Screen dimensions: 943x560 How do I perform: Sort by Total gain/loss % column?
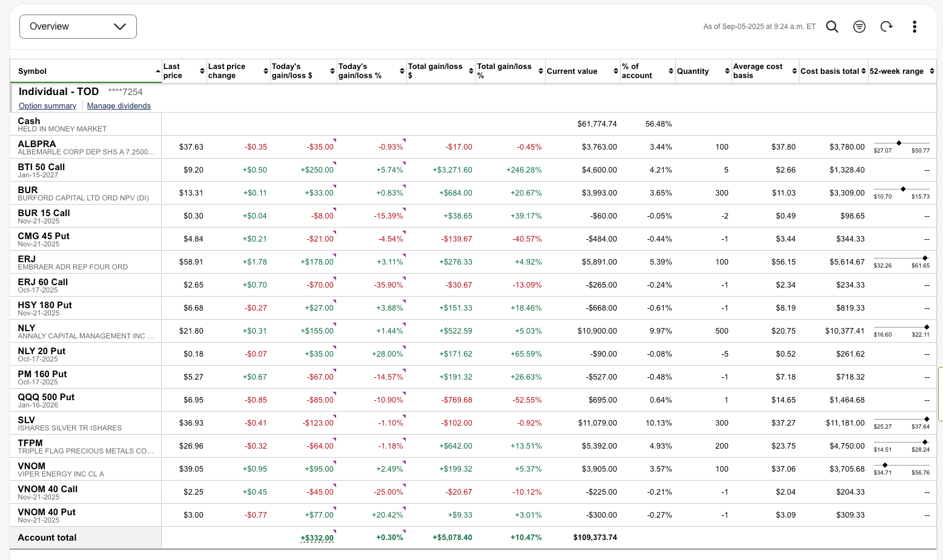point(511,71)
